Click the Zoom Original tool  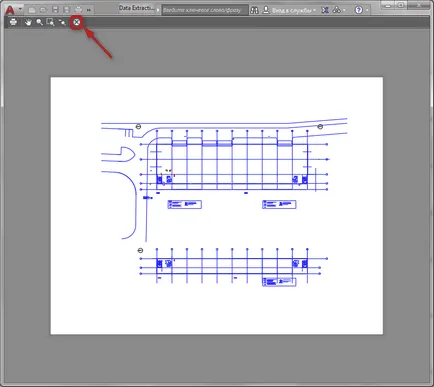point(62,22)
